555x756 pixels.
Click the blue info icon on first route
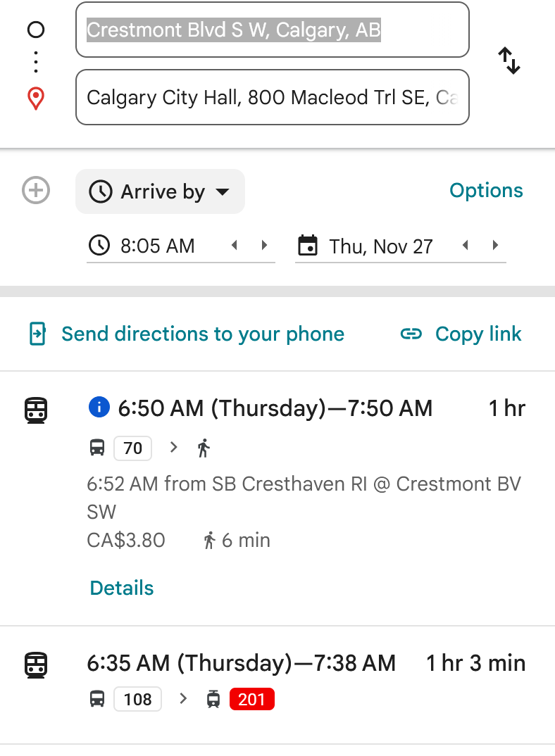tap(99, 407)
